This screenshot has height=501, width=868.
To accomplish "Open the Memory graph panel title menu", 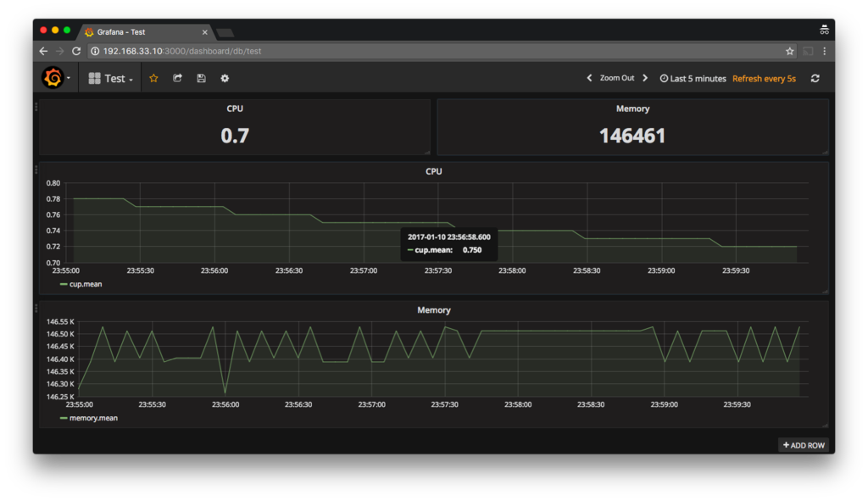I will [433, 310].
